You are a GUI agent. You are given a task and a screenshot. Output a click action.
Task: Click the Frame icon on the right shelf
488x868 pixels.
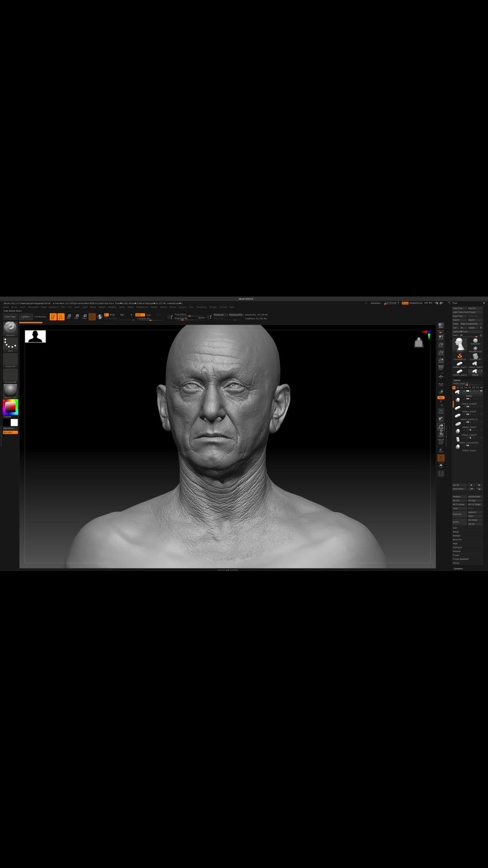click(x=441, y=411)
